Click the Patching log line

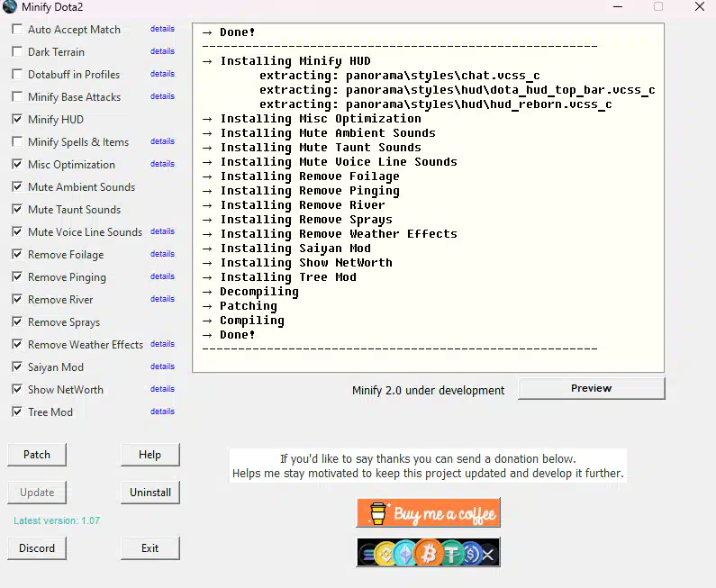(x=240, y=306)
